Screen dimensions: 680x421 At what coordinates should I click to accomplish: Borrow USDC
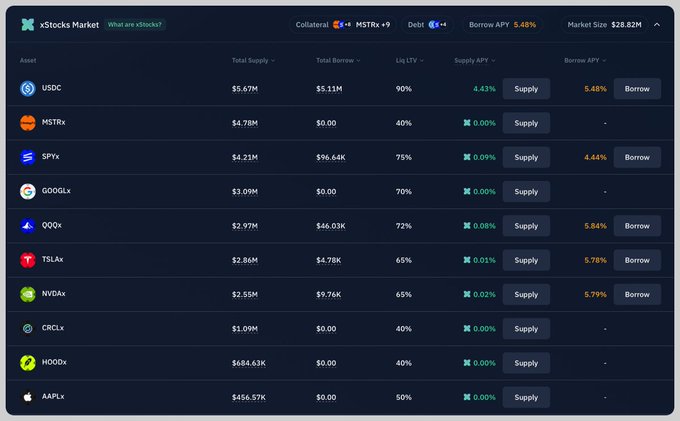coord(637,88)
